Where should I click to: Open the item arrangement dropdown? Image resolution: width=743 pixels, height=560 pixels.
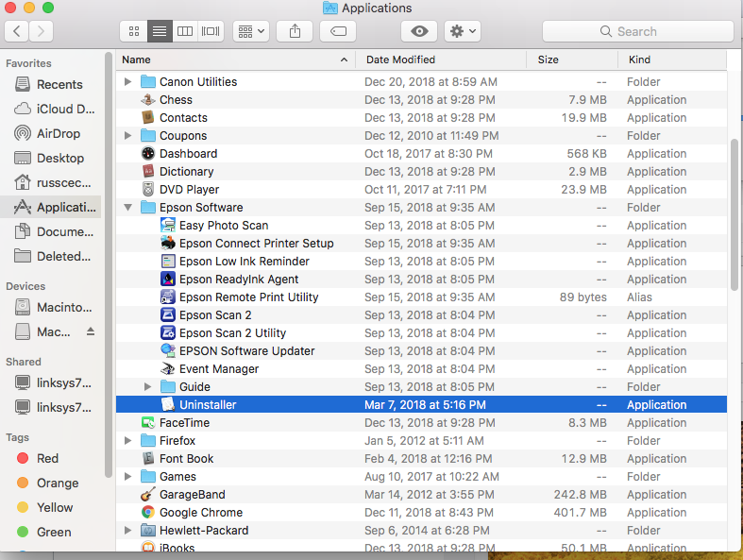pyautogui.click(x=251, y=31)
